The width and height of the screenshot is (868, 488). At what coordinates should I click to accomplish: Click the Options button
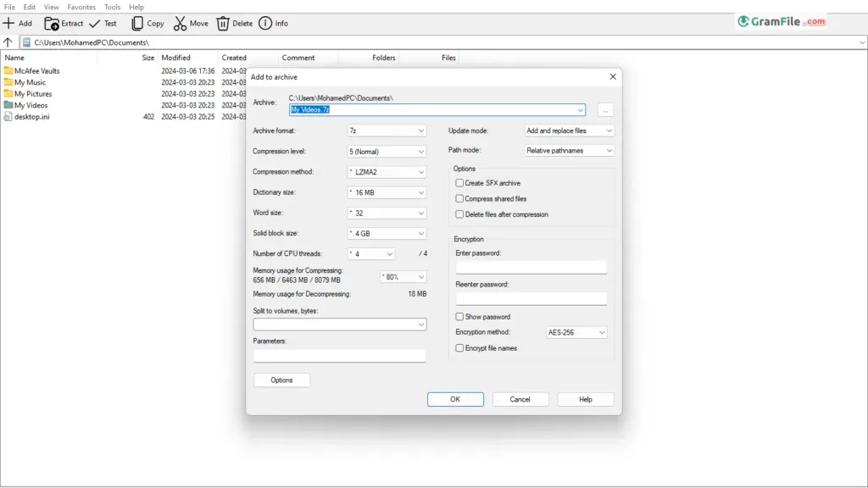(281, 380)
